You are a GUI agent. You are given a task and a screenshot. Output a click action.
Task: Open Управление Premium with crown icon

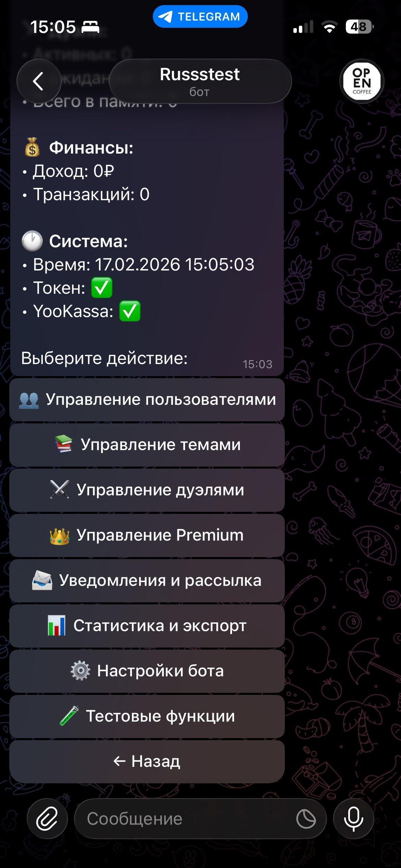[147, 535]
